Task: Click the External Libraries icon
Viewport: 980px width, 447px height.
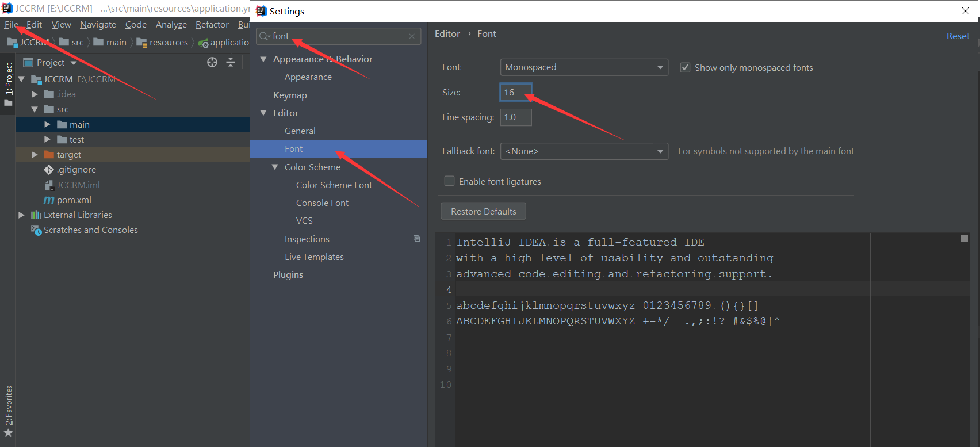Action: point(36,215)
